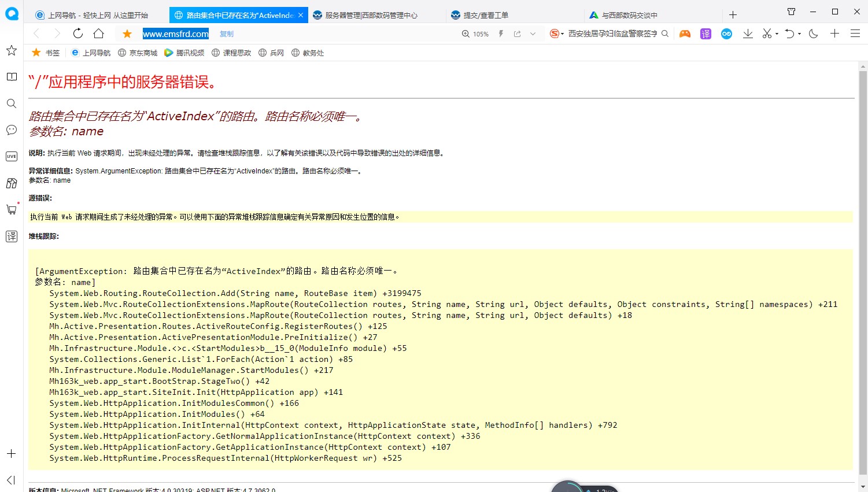Open the LIVE icon in sidebar
The image size is (868, 492).
(x=12, y=156)
